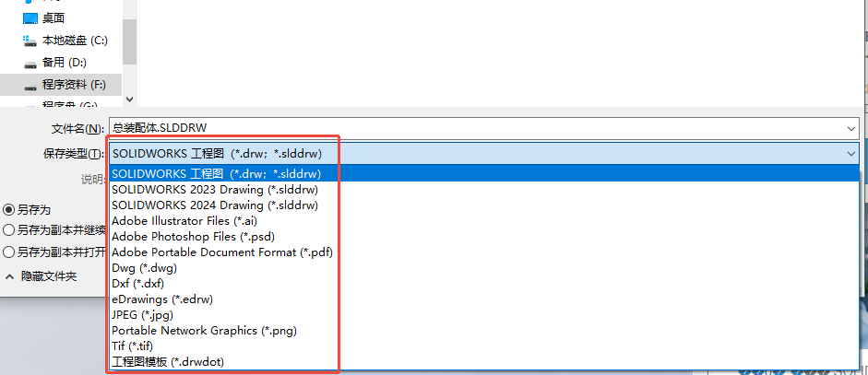Select the Dxf (*.dxf) file type
Image resolution: width=868 pixels, height=375 pixels.
coord(137,283)
